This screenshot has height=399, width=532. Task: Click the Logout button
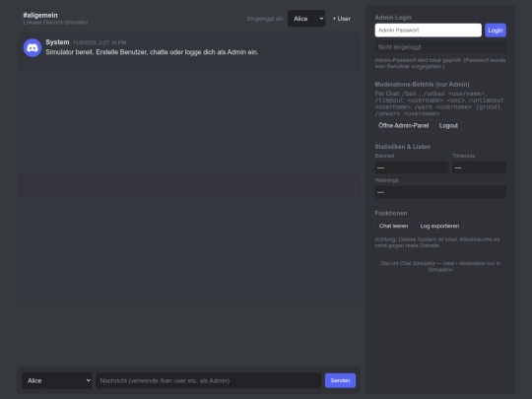point(448,125)
